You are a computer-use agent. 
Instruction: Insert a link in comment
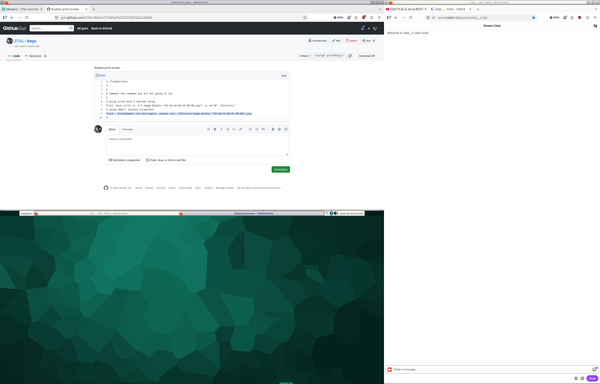241,129
